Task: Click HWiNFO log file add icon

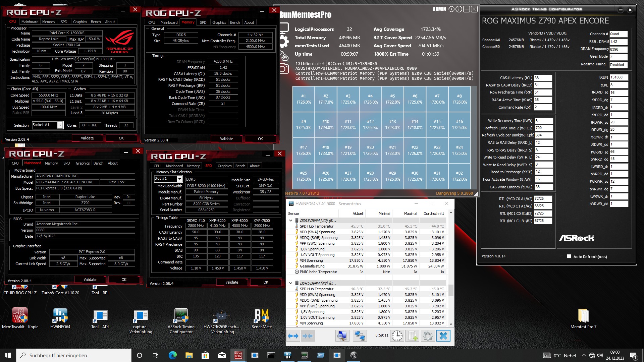Action: tap(413, 336)
